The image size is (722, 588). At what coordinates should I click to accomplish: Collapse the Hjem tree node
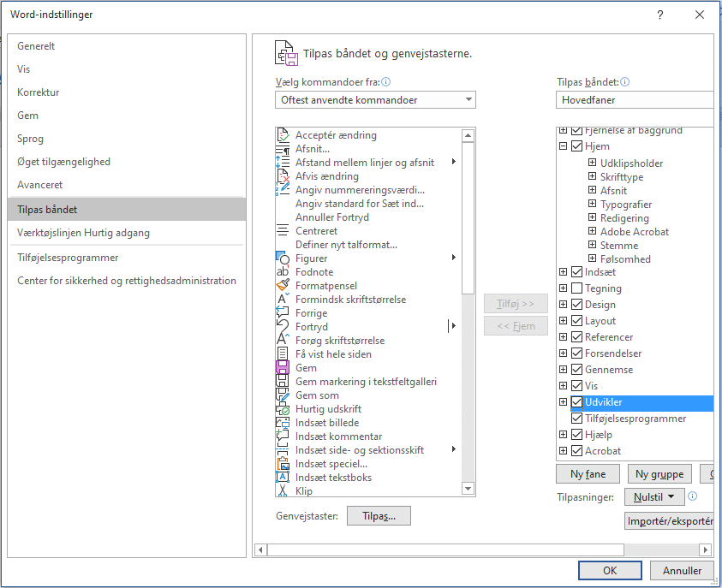point(563,146)
